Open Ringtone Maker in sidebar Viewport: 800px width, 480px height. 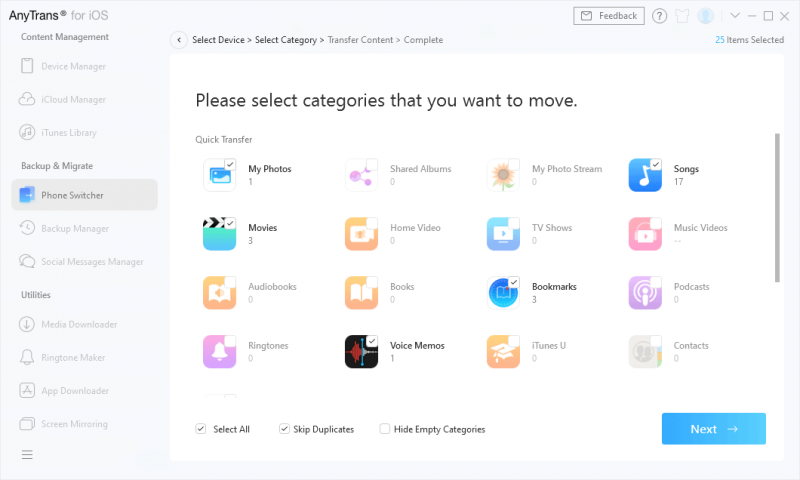pyautogui.click(x=84, y=358)
